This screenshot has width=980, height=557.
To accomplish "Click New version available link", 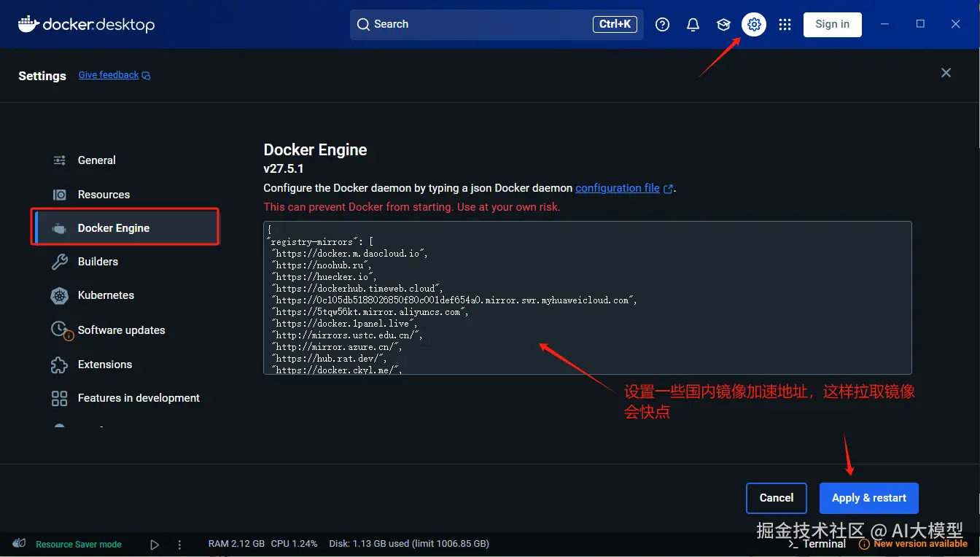I will (920, 544).
